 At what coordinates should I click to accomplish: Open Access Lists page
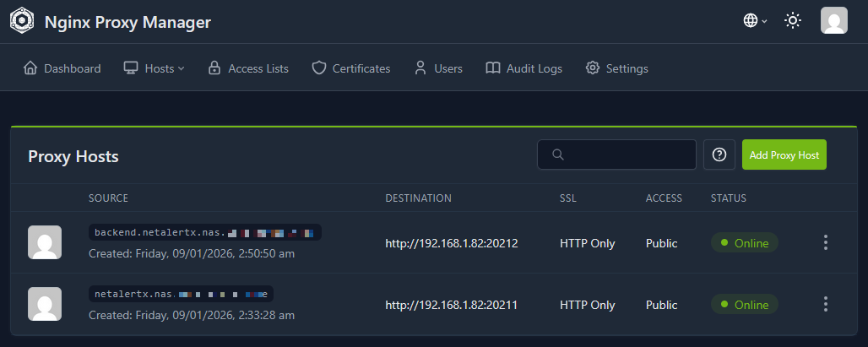(248, 68)
